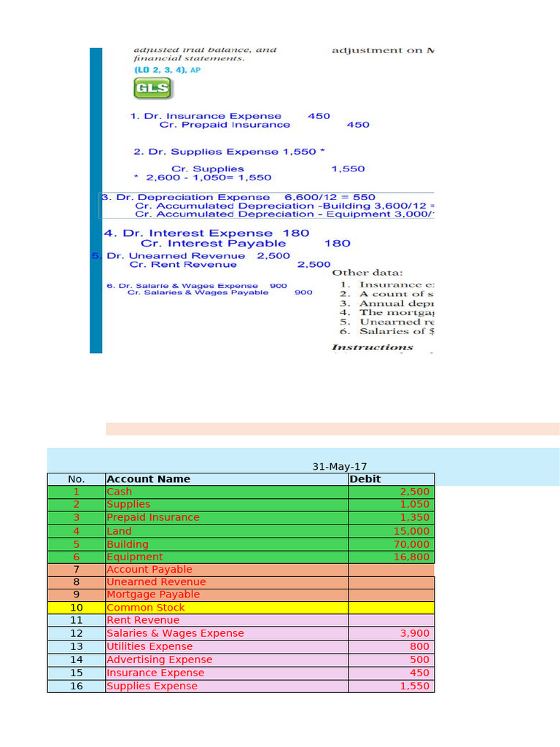Click the Utilities debit value 800
Viewport: 560px width, 747px height.
(x=392, y=647)
